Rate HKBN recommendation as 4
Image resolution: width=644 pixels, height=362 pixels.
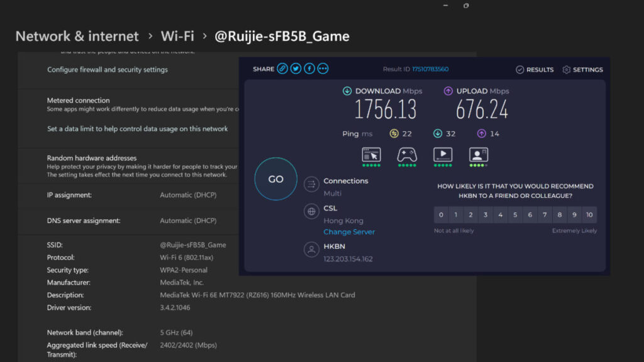500,215
